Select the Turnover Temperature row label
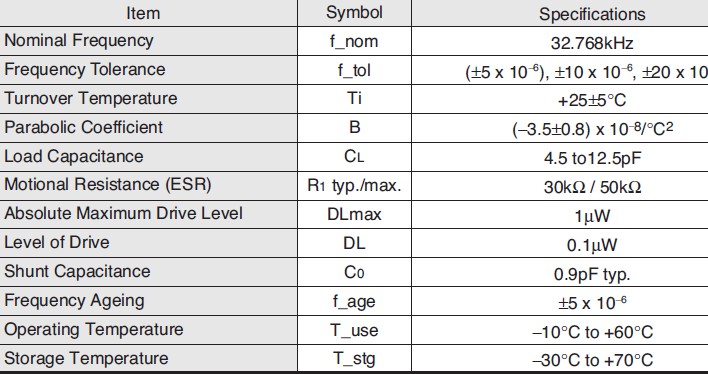 91,98
